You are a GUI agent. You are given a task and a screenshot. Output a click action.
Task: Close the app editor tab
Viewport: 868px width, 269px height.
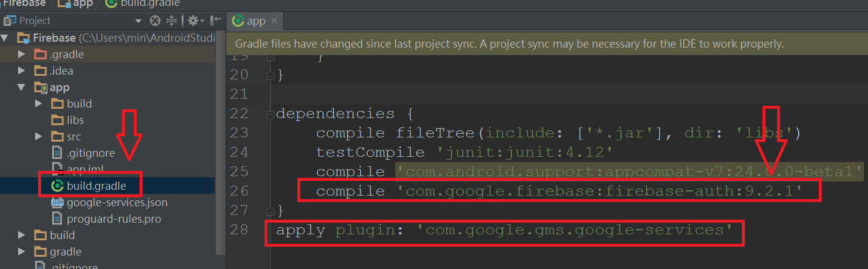coord(274,21)
